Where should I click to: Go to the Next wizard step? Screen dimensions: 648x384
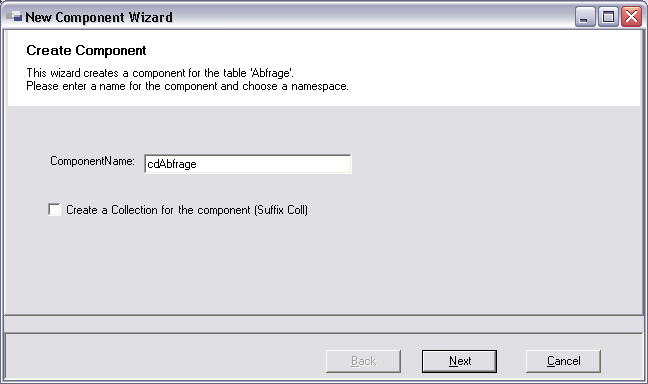coord(459,361)
